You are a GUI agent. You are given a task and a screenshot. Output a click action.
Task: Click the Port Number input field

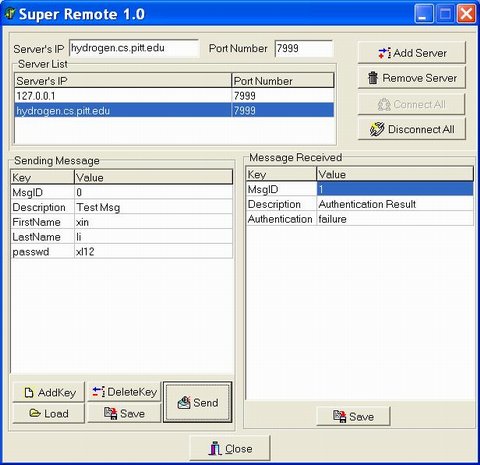tap(304, 48)
